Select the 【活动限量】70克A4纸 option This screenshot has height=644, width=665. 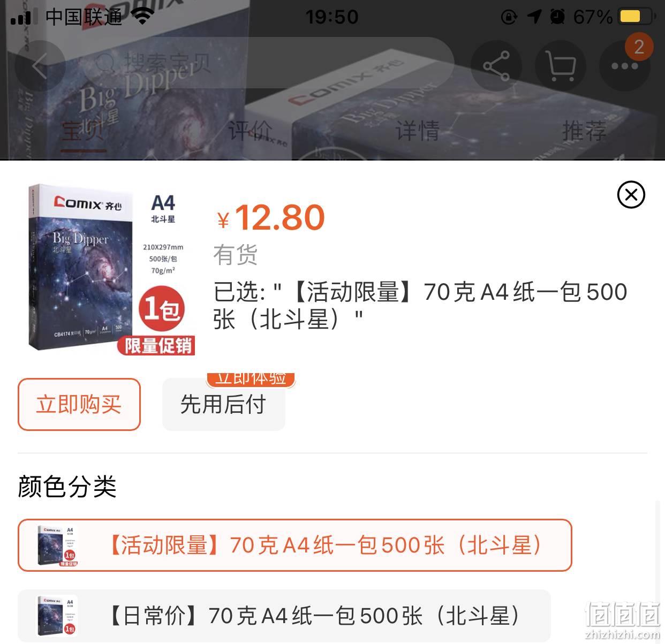(x=295, y=545)
